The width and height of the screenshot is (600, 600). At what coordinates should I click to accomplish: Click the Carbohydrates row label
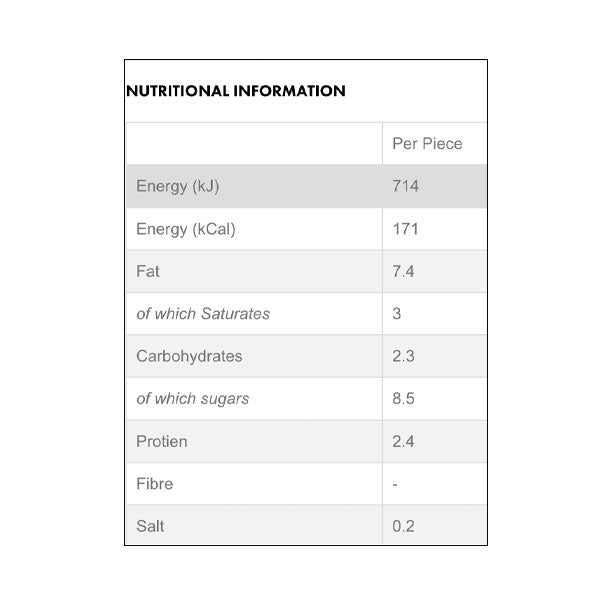(x=189, y=356)
